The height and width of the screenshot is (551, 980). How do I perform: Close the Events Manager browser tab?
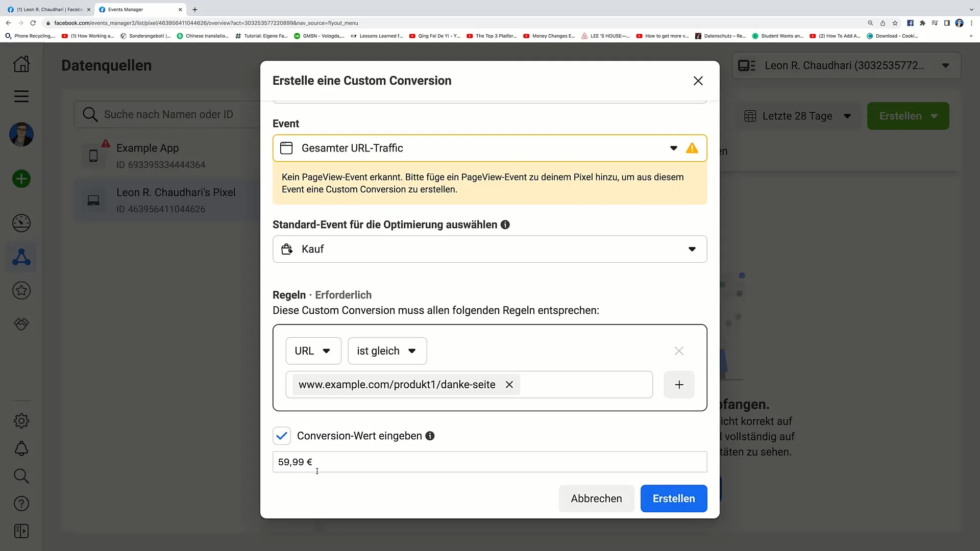(180, 10)
